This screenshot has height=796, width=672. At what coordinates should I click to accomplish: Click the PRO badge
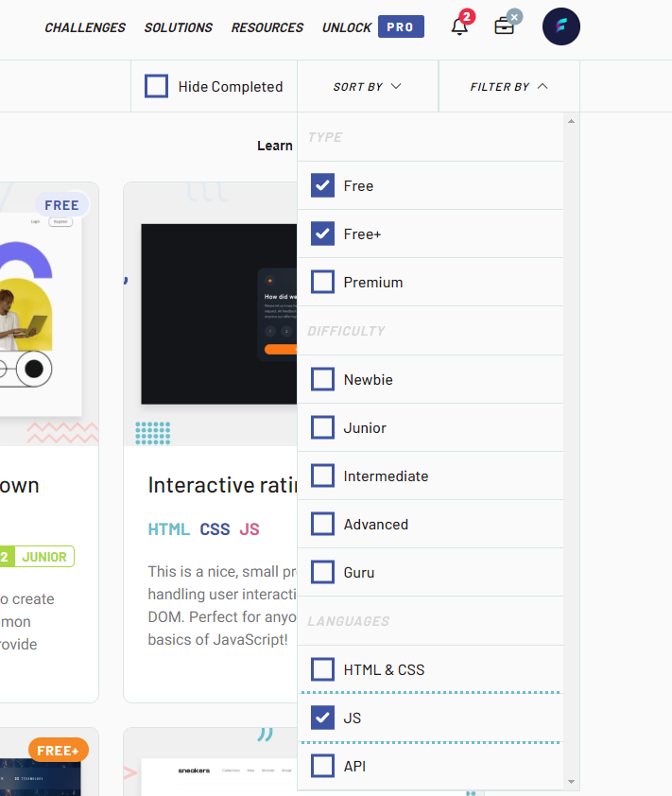401,26
